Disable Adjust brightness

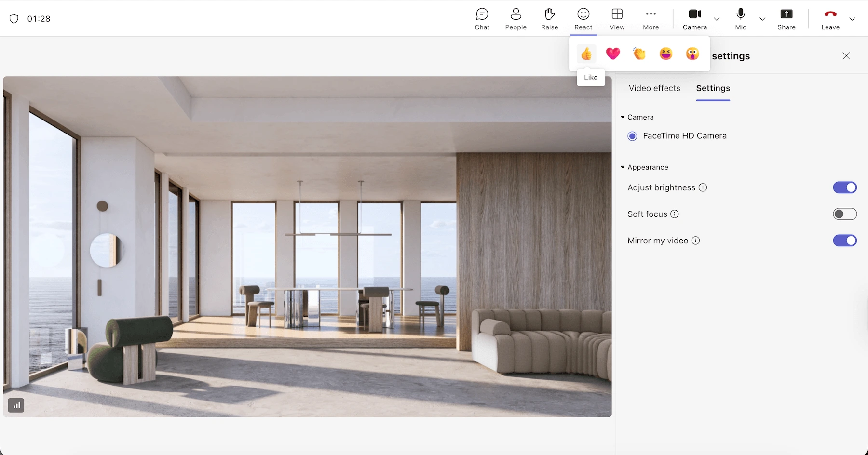tap(844, 187)
